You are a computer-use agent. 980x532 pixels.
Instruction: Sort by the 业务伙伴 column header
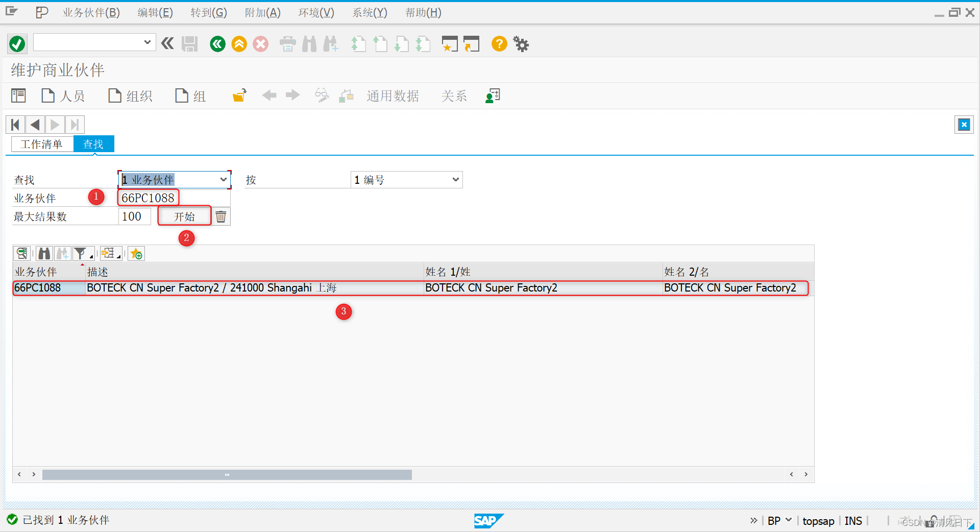pyautogui.click(x=49, y=272)
